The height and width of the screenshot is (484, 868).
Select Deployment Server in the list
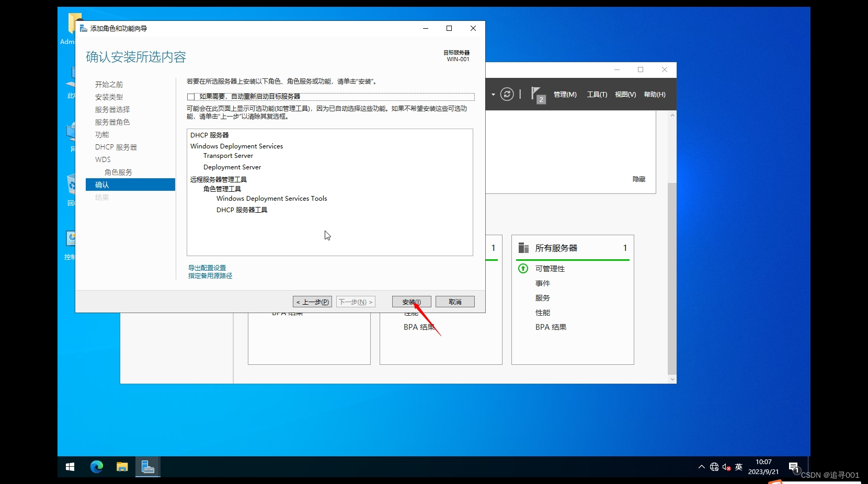click(x=232, y=167)
